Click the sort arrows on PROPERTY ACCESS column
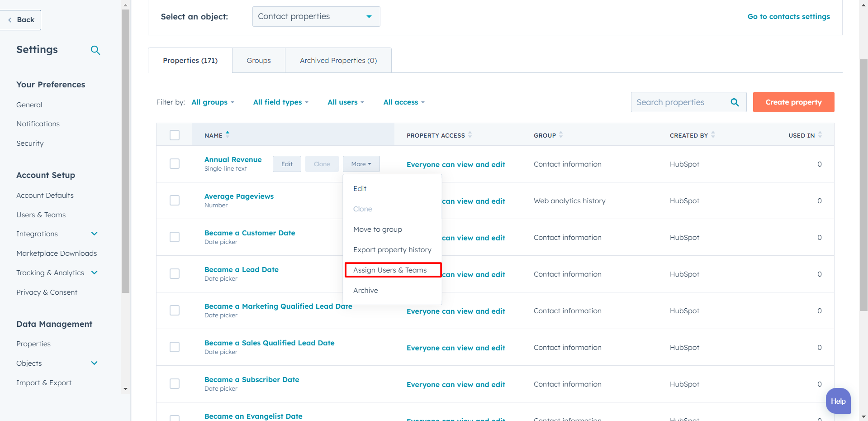 point(471,135)
